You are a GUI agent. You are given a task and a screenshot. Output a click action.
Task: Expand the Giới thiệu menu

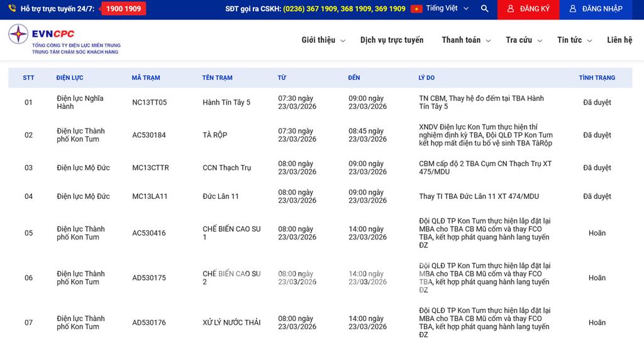(x=323, y=40)
